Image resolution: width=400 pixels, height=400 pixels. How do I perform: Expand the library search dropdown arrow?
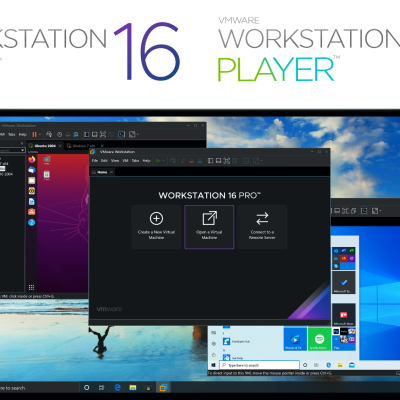[22, 150]
